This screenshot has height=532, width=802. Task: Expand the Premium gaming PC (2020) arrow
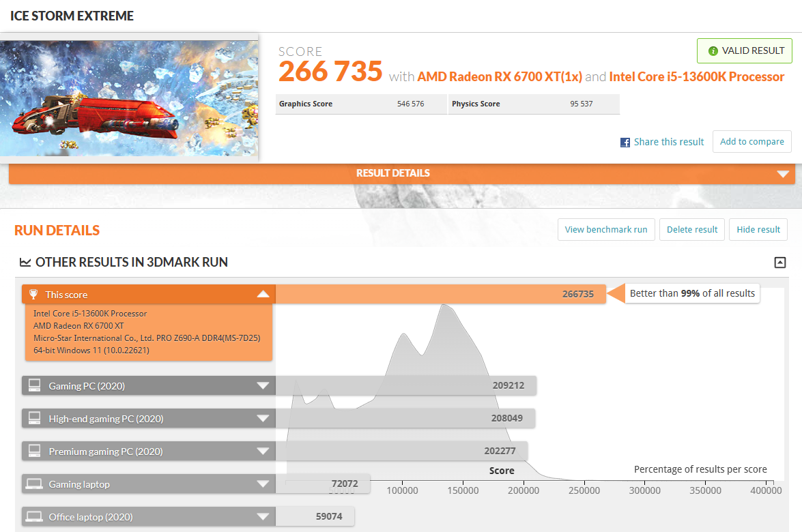pyautogui.click(x=263, y=451)
